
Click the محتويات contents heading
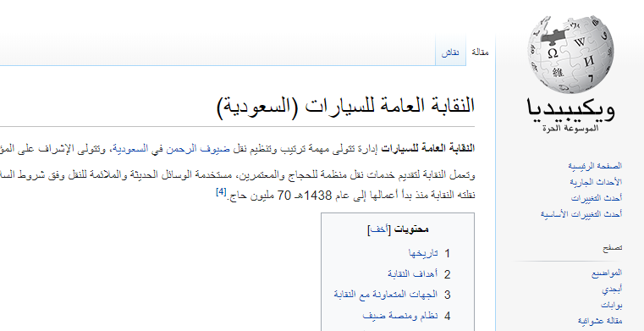coord(411,229)
